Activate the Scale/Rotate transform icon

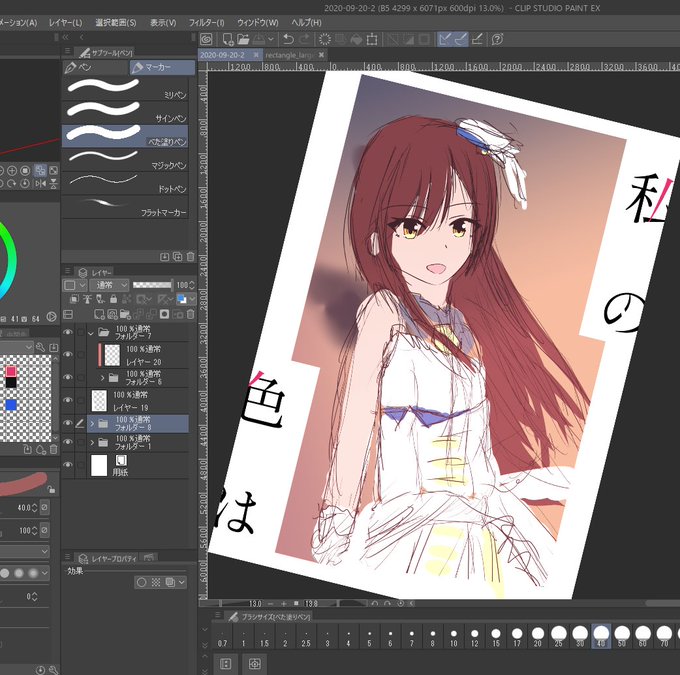(x=372, y=39)
